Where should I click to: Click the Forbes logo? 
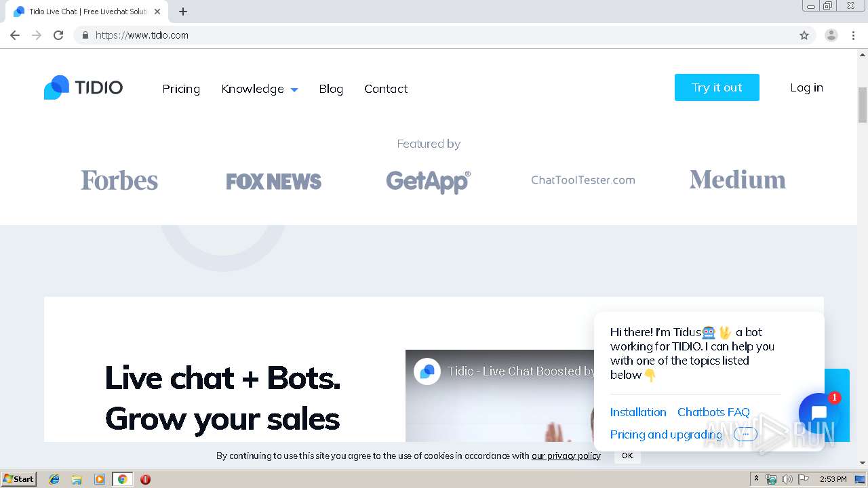(x=119, y=180)
